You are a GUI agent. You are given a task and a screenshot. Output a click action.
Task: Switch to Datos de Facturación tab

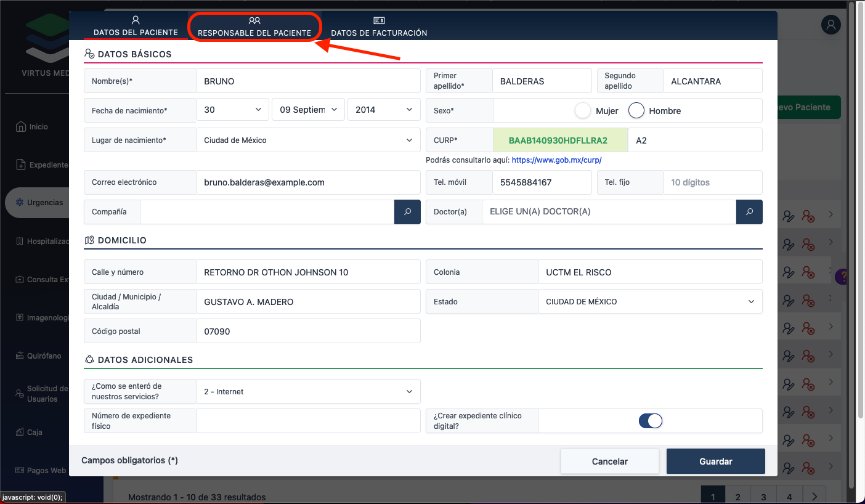[x=379, y=27]
